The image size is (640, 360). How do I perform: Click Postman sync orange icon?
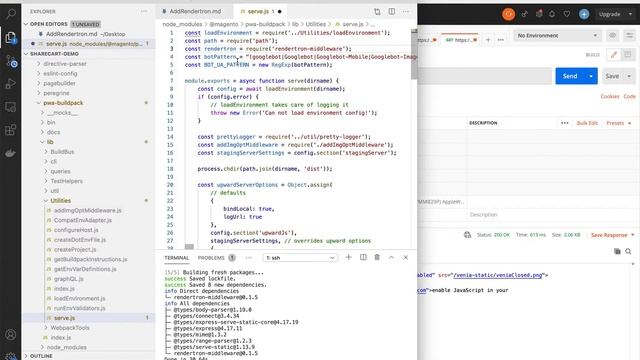(508, 14)
